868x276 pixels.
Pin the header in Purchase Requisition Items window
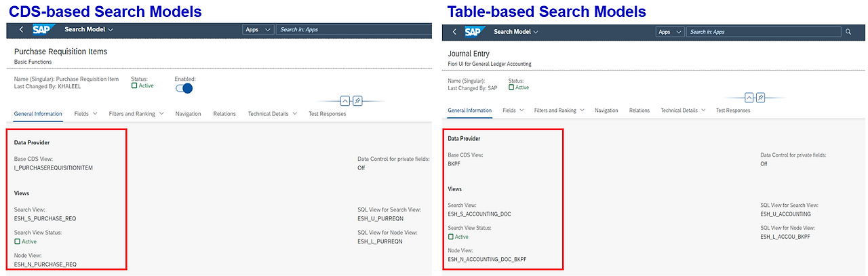[357, 100]
